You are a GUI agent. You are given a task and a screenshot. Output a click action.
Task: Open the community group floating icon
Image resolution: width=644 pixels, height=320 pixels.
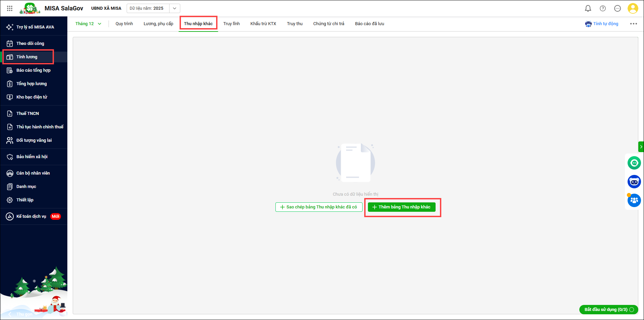(x=634, y=200)
